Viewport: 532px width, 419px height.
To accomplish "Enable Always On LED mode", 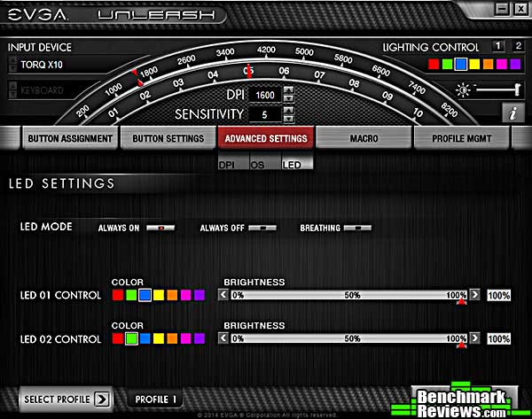I will (161, 228).
